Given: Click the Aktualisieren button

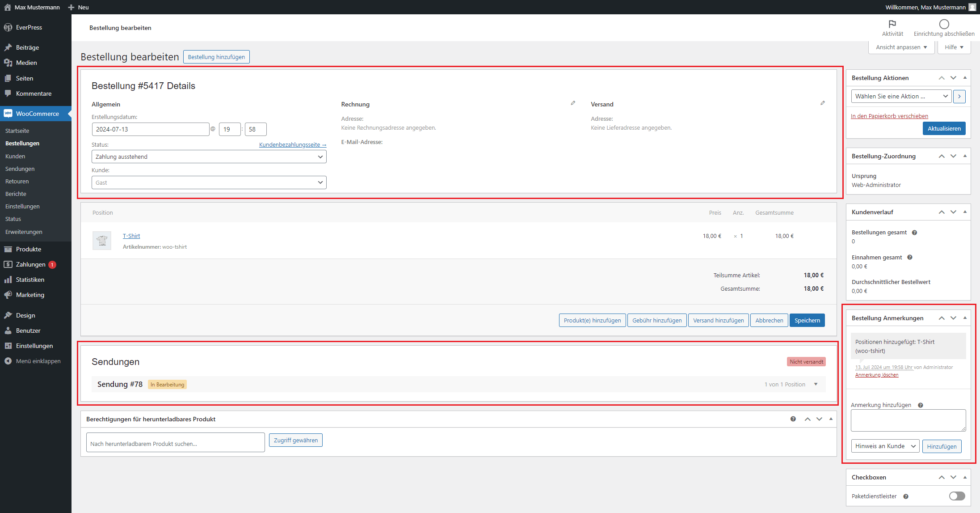Looking at the screenshot, I should click(x=944, y=128).
